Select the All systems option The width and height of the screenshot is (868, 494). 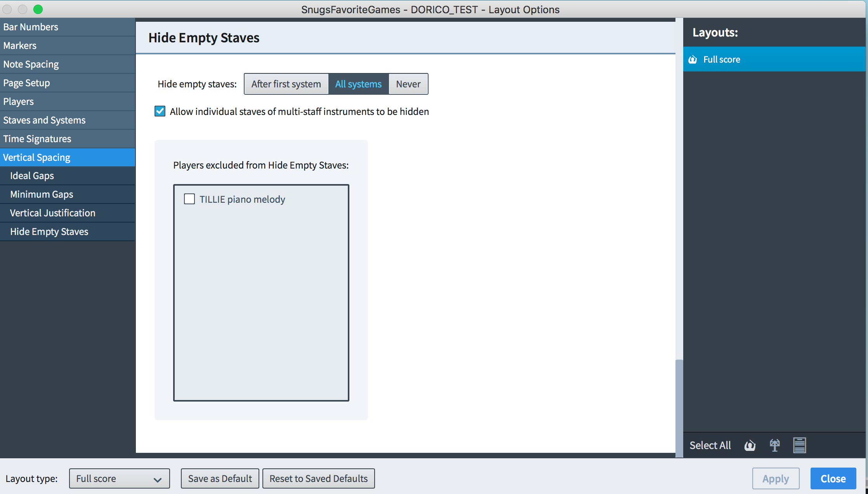358,84
